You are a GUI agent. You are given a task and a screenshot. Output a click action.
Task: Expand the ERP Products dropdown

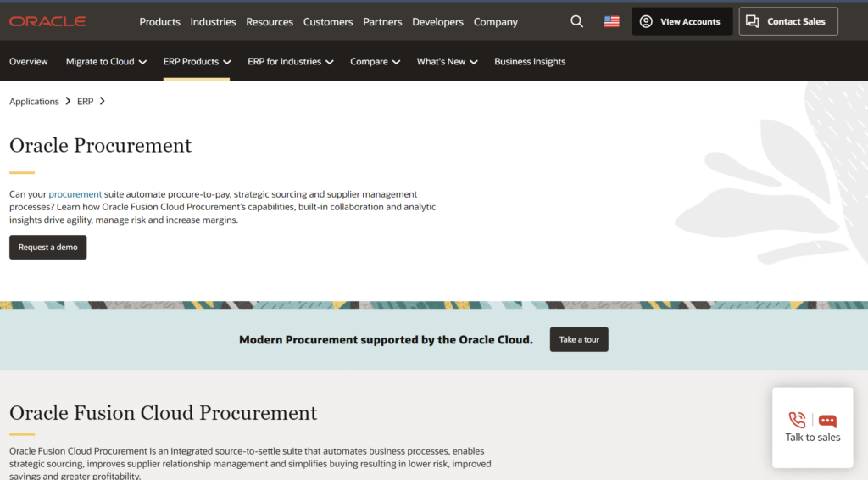[x=197, y=62]
